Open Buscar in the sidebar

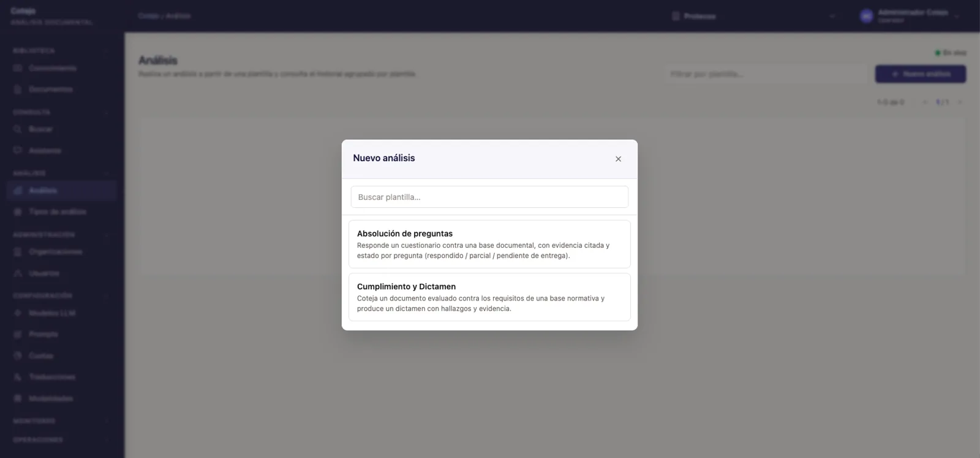[x=61, y=129]
